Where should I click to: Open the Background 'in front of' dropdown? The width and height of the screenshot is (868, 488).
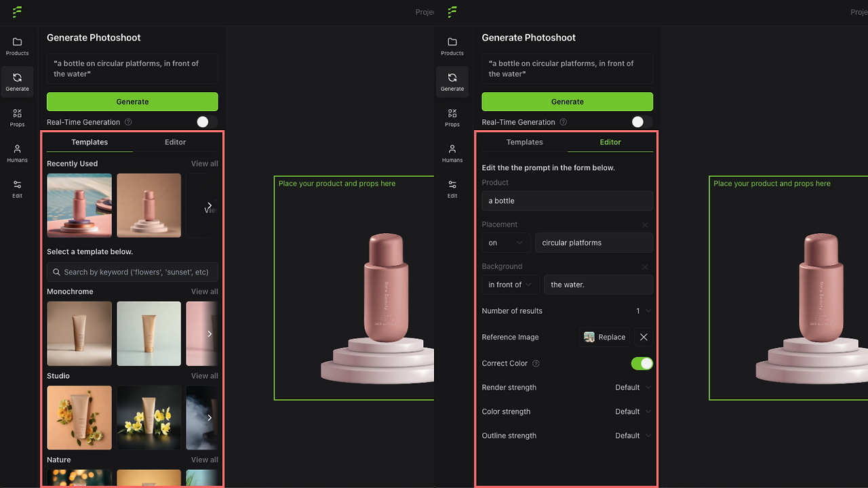click(511, 285)
